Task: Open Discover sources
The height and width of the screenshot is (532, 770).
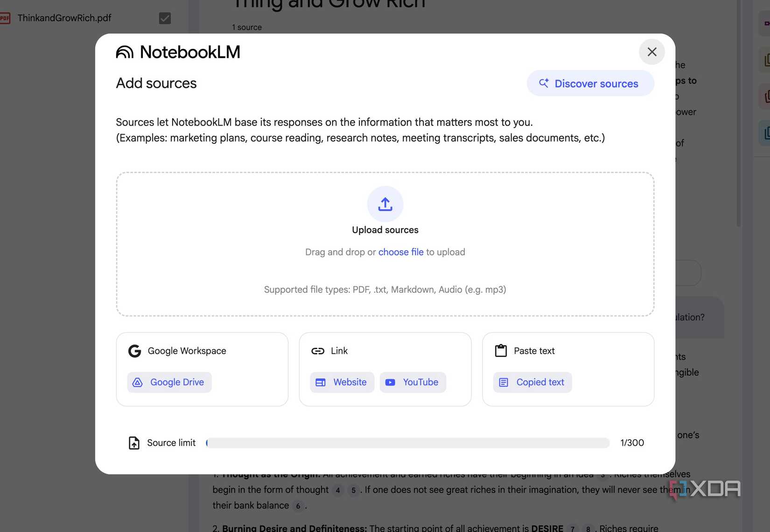Action: (x=590, y=84)
